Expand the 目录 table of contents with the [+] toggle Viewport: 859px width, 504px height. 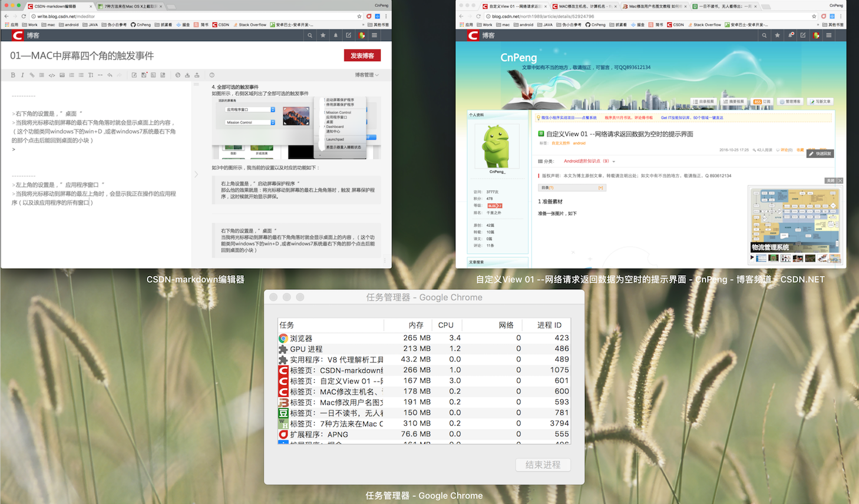[600, 188]
